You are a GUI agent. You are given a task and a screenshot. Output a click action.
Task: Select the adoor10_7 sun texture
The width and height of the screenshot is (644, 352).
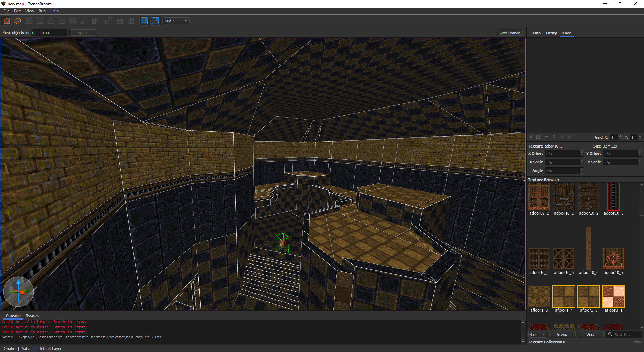(x=613, y=259)
